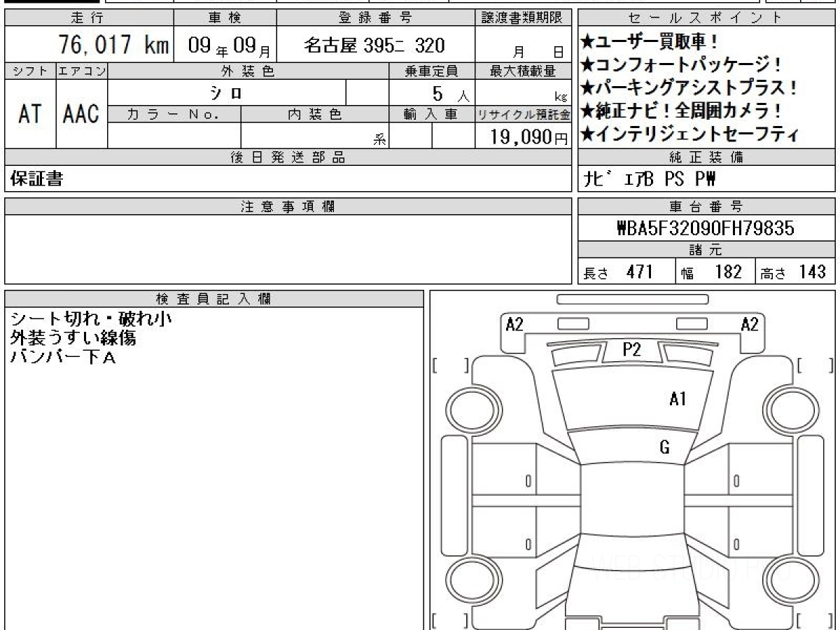Click the width value 幅 182
840x630 pixels.
tap(711, 272)
